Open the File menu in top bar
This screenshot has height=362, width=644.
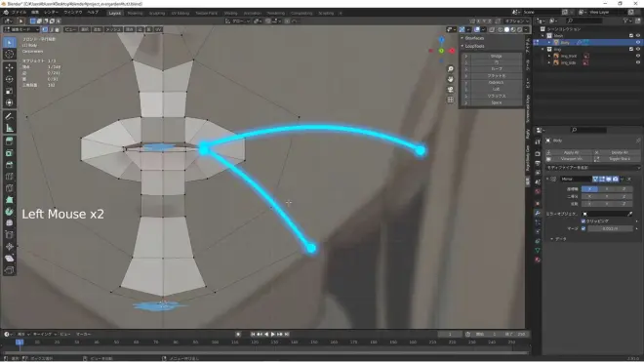tap(19, 13)
